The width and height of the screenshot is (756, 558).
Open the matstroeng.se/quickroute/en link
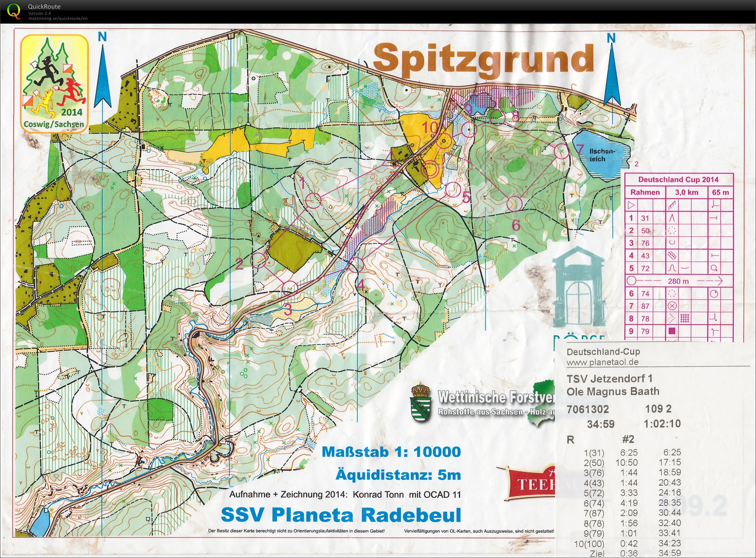(58, 18)
